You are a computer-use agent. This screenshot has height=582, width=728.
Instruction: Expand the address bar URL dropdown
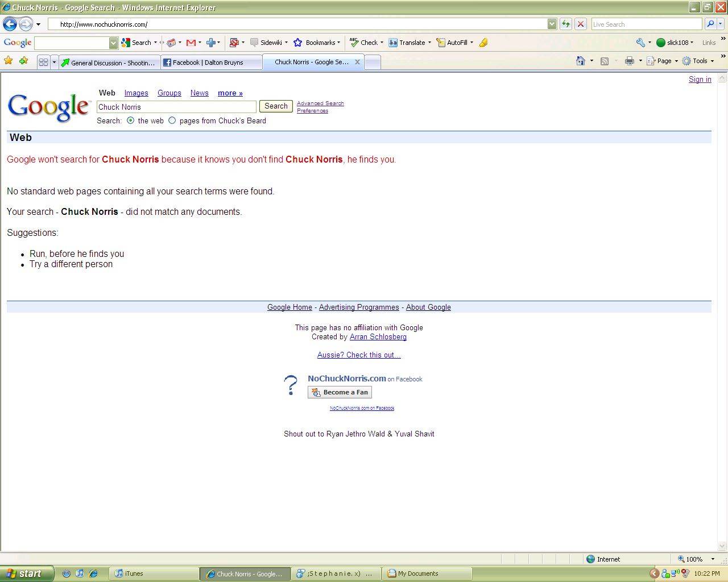(x=552, y=24)
